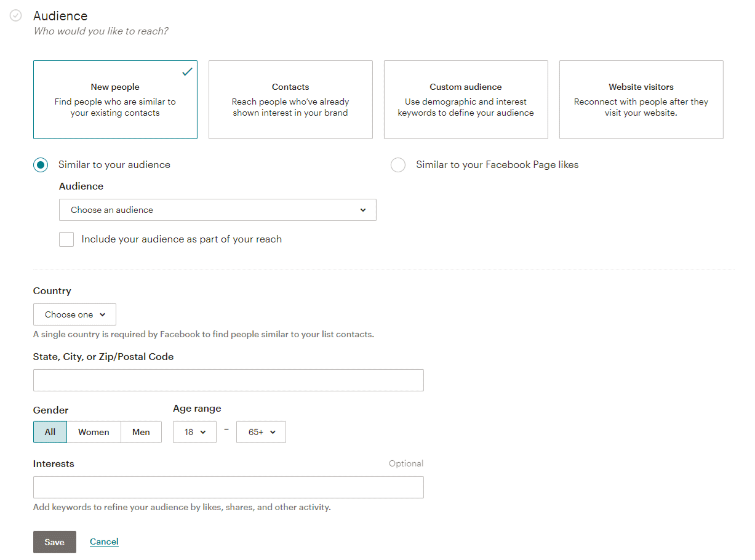
Task: Click the 'Add keywords to refine your audience' hint
Action: pos(182,507)
